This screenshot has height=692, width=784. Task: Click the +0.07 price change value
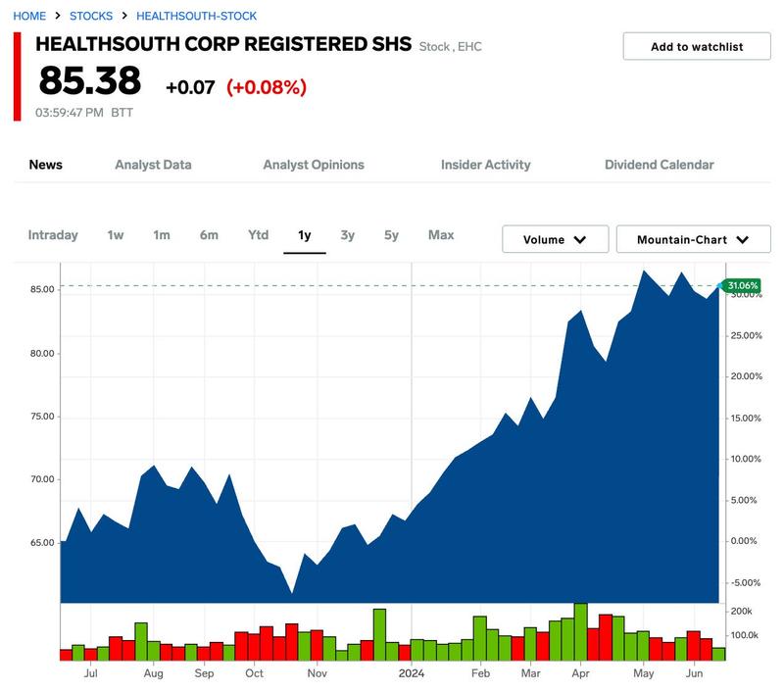(190, 87)
